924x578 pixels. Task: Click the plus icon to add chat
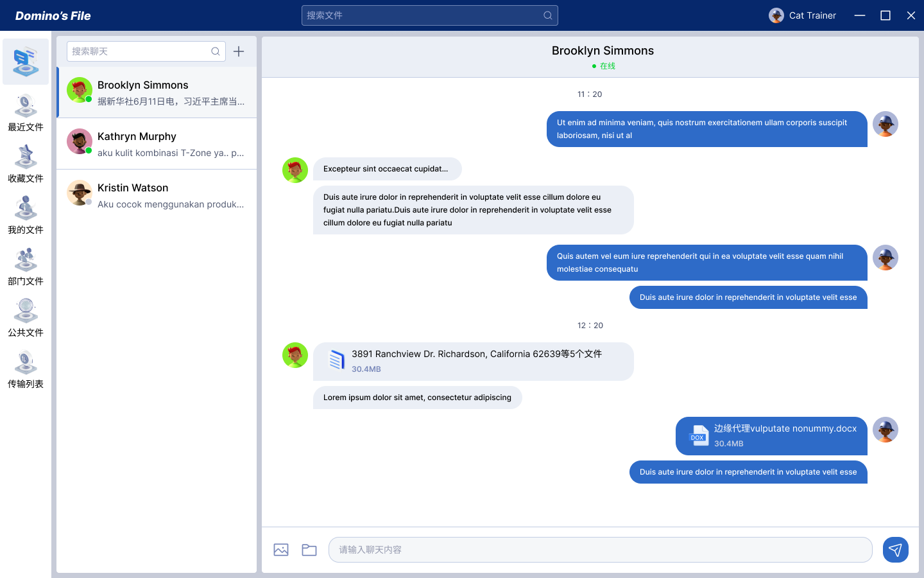pyautogui.click(x=239, y=51)
